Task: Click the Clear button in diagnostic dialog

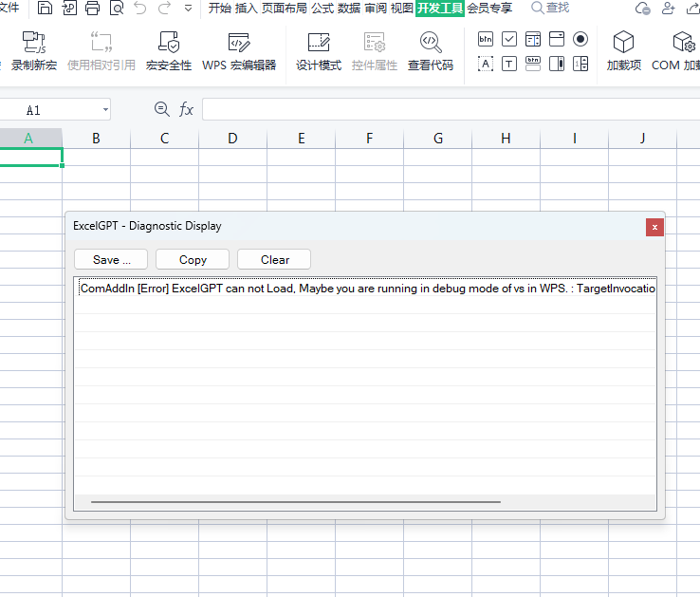Action: (274, 259)
